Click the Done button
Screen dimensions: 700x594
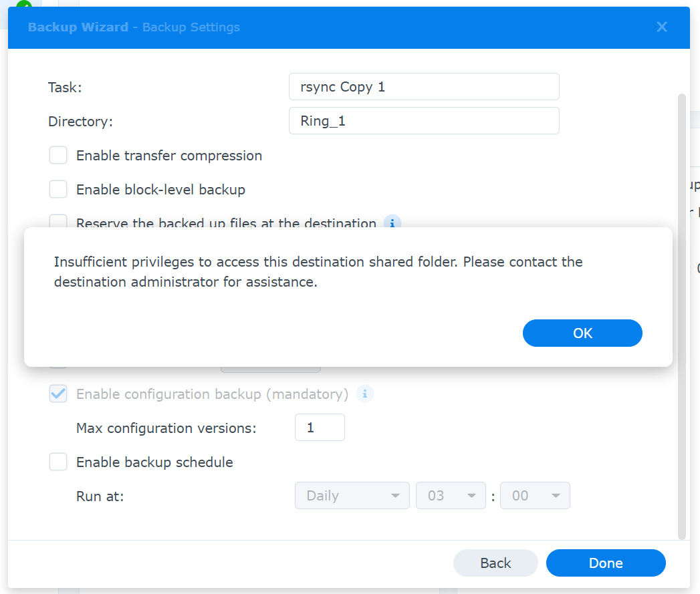[605, 563]
